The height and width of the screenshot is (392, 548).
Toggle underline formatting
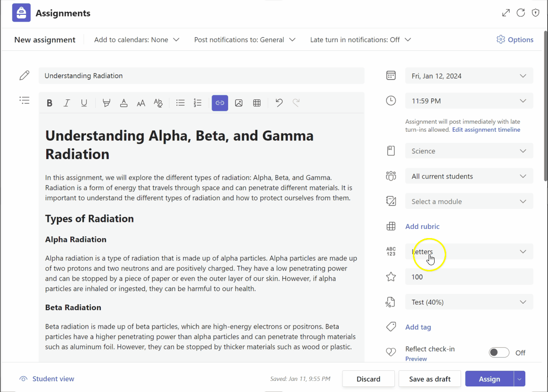click(x=84, y=103)
